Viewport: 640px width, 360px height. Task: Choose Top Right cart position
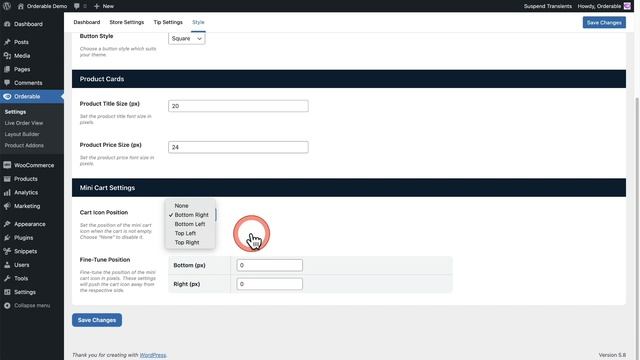coord(187,242)
